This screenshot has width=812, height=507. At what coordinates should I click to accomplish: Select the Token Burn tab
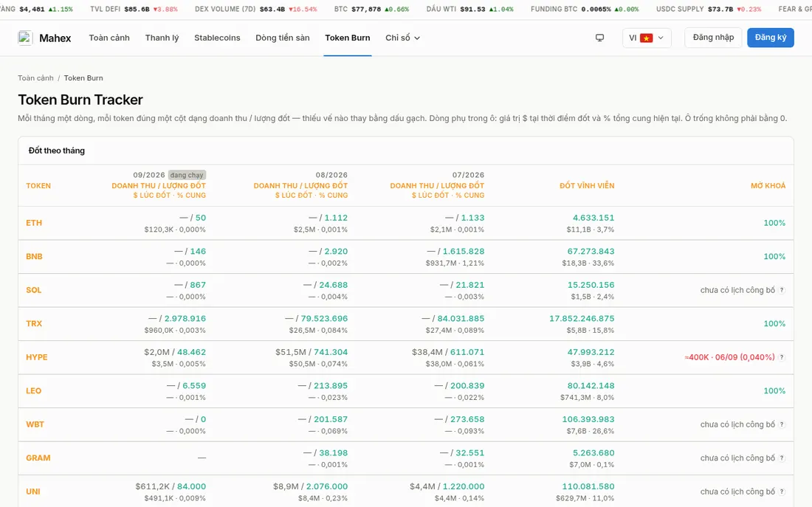pos(348,38)
